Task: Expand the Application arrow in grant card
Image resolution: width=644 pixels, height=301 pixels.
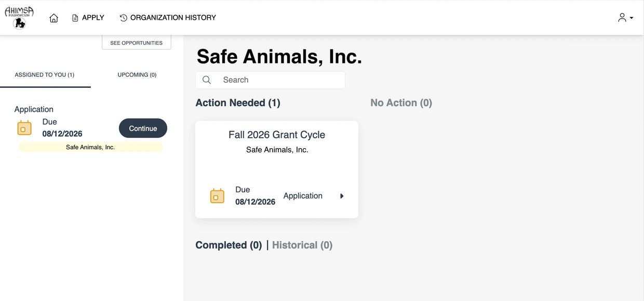Action: click(342, 196)
